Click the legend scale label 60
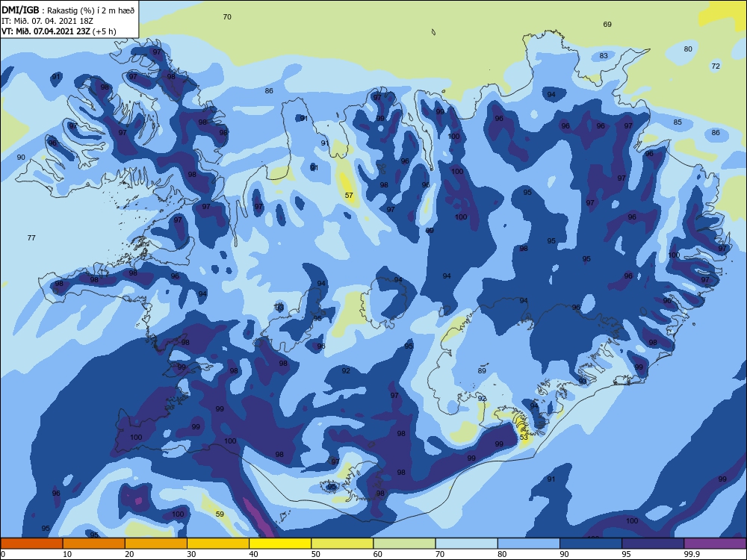The height and width of the screenshot is (560, 747). point(378,554)
